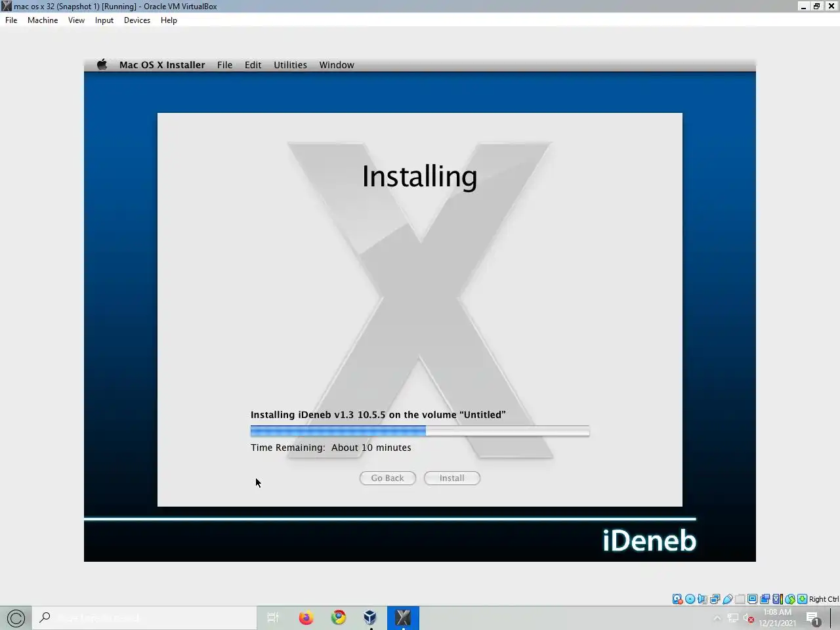Click the installation progress bar
The width and height of the screenshot is (840, 630).
(x=420, y=431)
